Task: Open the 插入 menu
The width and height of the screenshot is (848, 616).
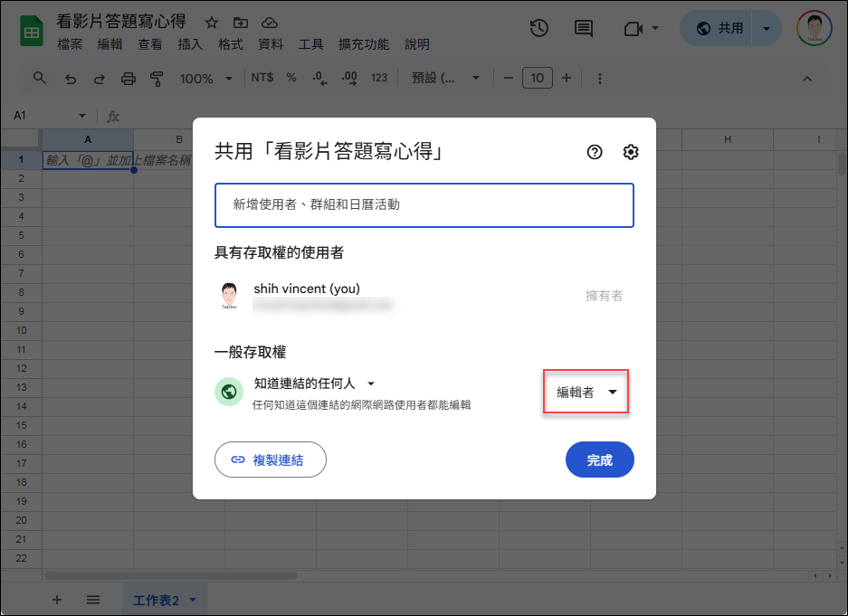Action: pos(190,44)
